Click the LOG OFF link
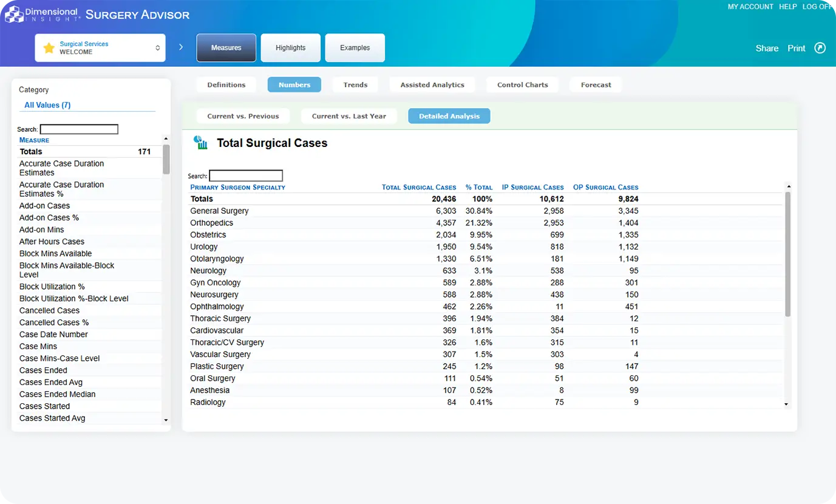 [817, 7]
